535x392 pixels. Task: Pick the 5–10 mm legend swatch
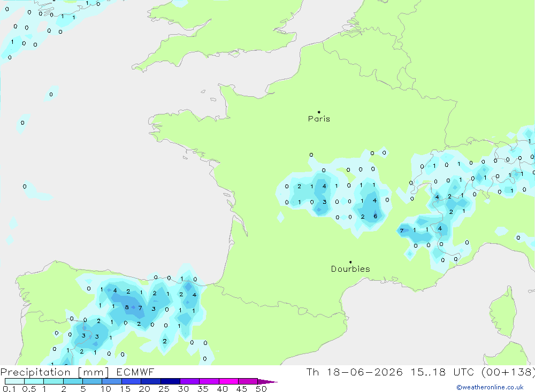click(x=93, y=381)
